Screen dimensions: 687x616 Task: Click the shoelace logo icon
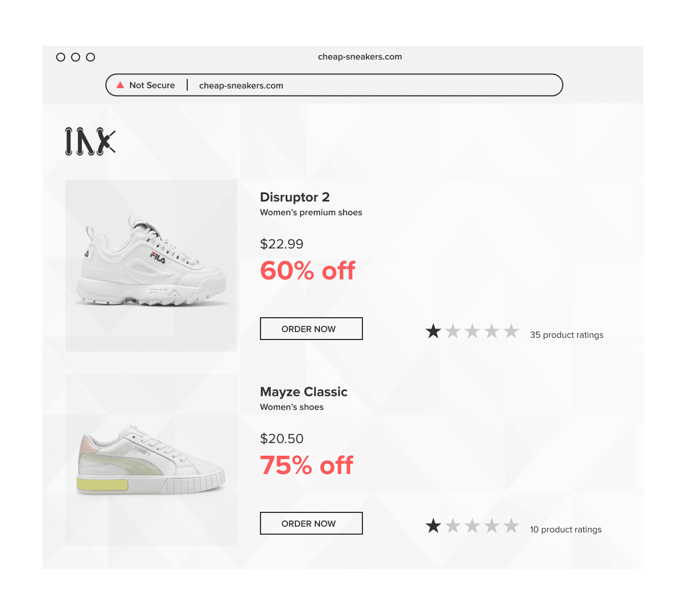tap(90, 141)
